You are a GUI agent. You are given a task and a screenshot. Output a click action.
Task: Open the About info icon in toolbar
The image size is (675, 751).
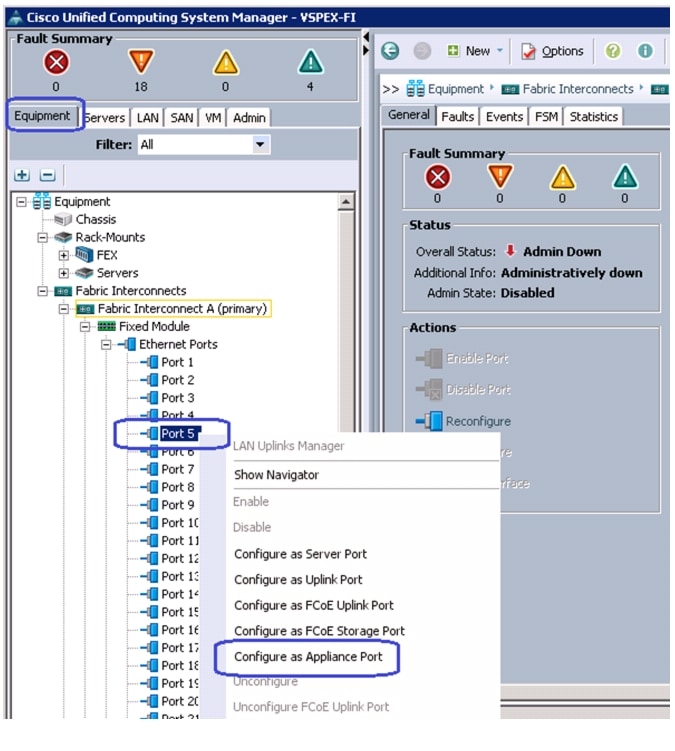coord(645,51)
